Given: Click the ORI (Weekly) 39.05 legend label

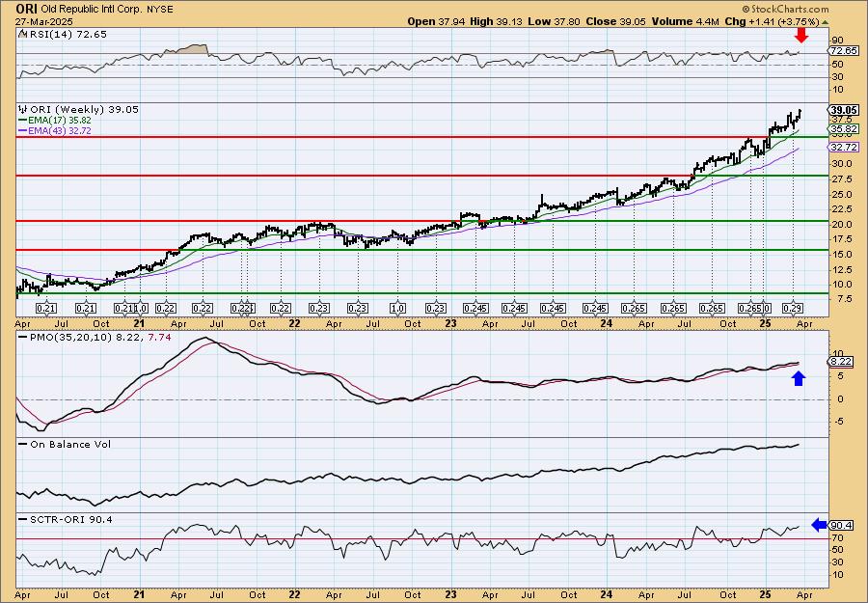Looking at the screenshot, I should point(84,110).
